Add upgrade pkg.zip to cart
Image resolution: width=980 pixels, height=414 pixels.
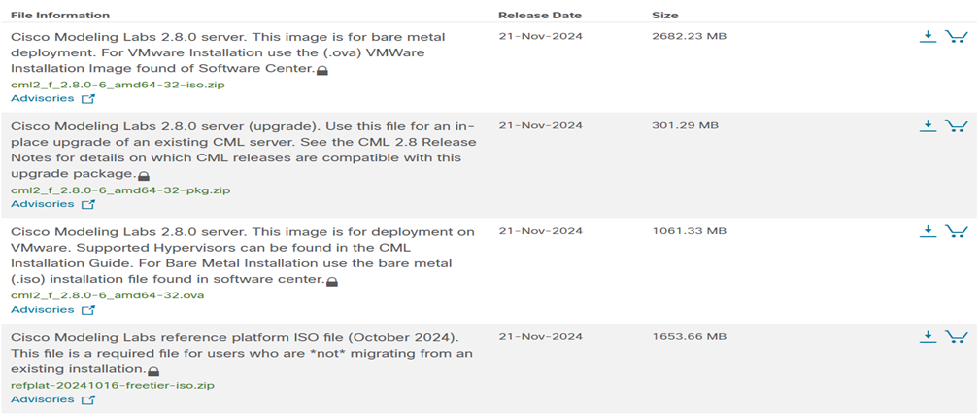tap(957, 126)
